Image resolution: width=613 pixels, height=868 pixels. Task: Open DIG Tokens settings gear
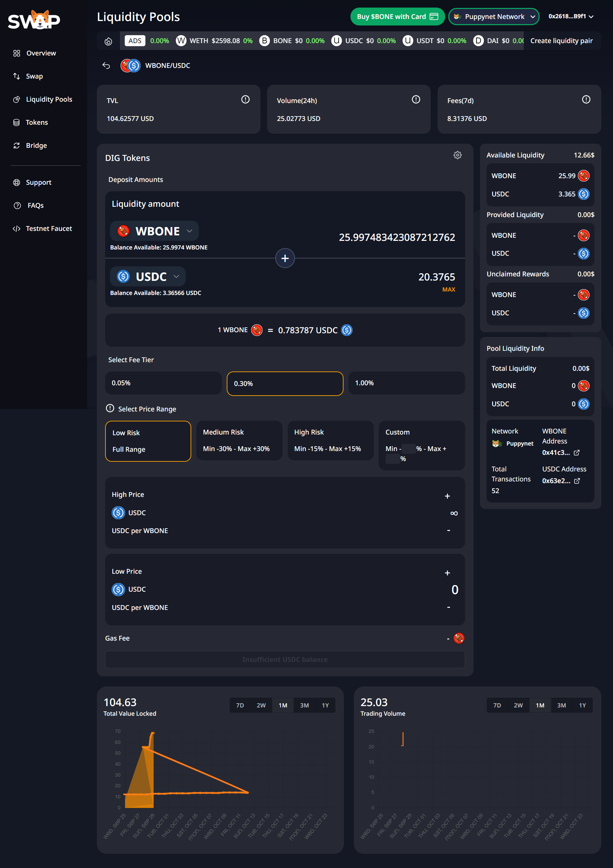(x=457, y=155)
